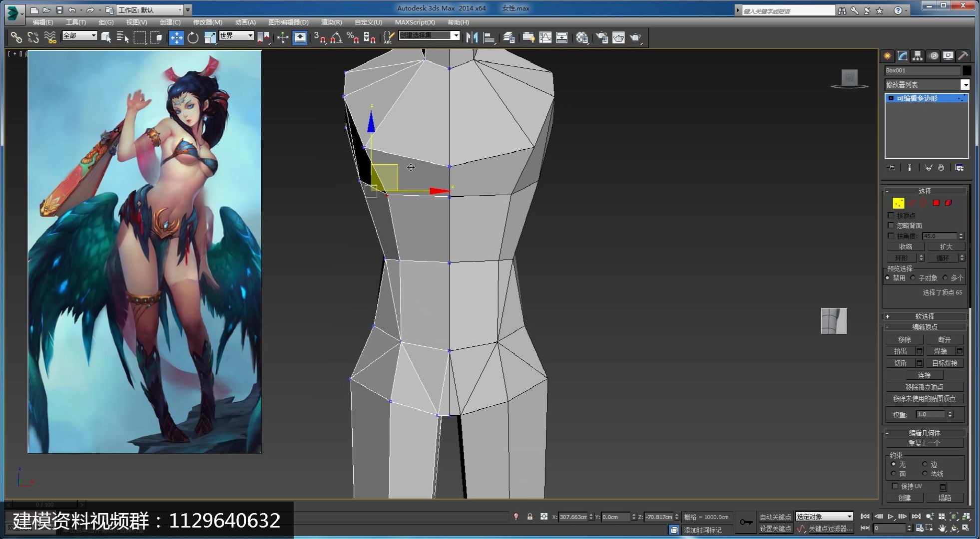
Task: Enable 按角度 checkbox
Action: [x=891, y=236]
